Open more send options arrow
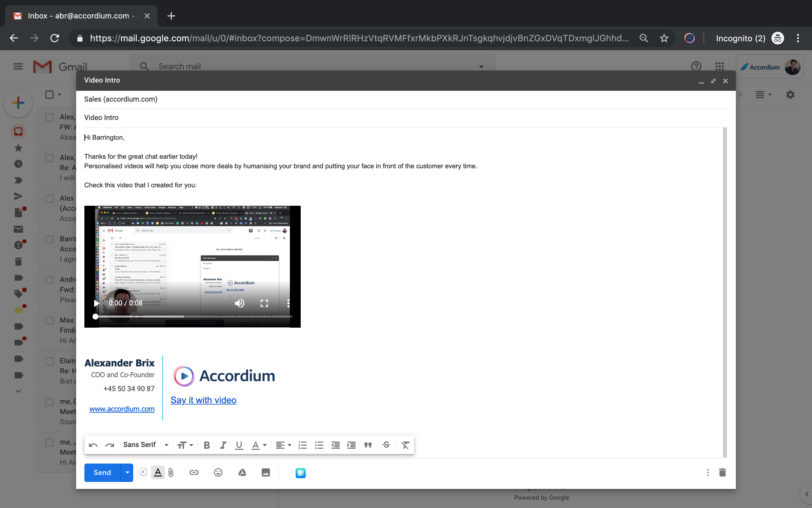Viewport: 812px width, 508px height. point(127,472)
